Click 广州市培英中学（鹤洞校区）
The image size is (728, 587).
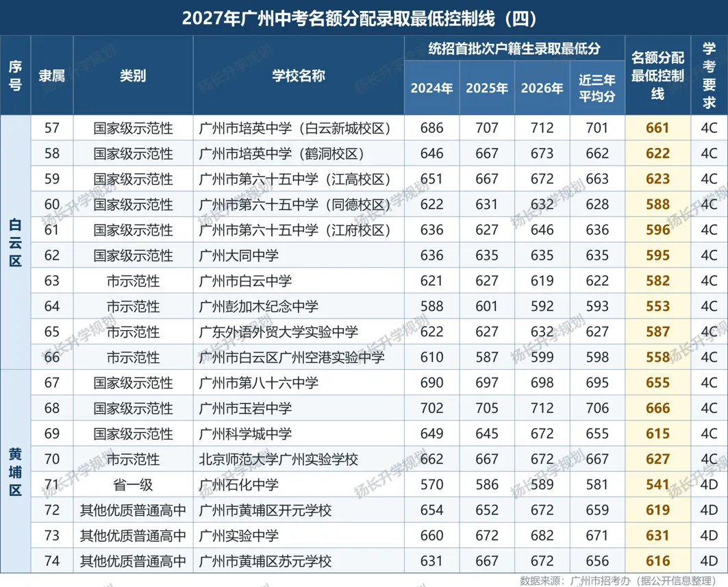tap(282, 153)
